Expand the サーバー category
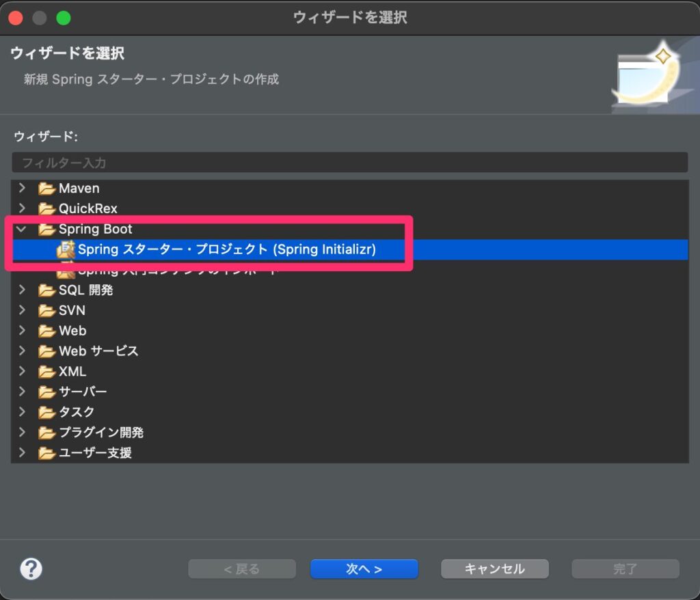Viewport: 700px width, 600px height. click(22, 392)
